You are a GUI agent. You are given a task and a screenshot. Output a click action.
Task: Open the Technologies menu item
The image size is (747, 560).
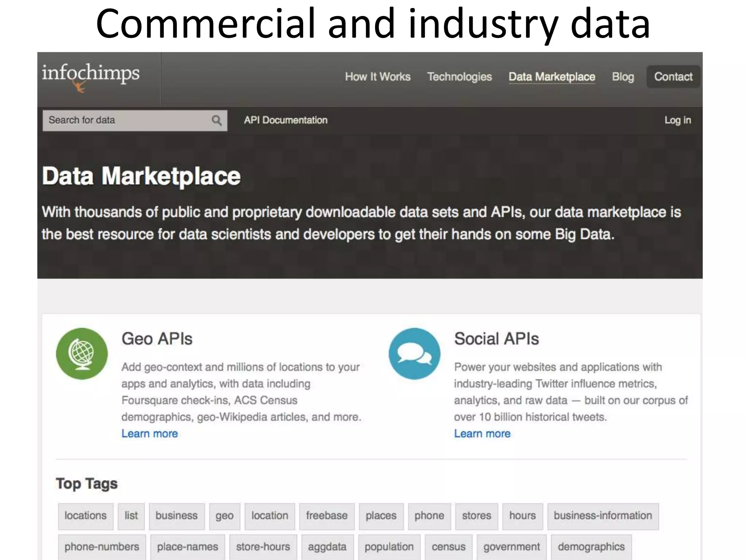click(460, 77)
